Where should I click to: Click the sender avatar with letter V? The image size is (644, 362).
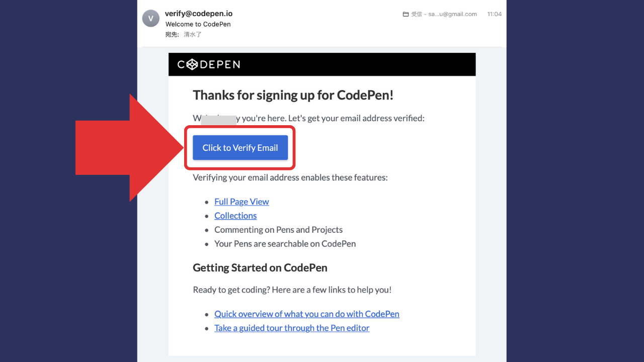pos(151,19)
